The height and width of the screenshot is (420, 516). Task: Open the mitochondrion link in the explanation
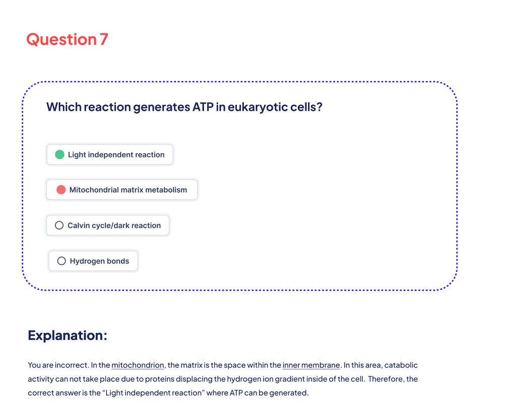point(138,365)
